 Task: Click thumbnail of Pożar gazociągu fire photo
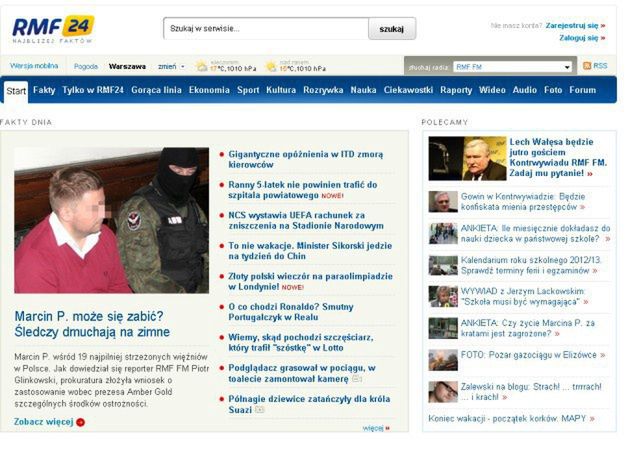(443, 360)
